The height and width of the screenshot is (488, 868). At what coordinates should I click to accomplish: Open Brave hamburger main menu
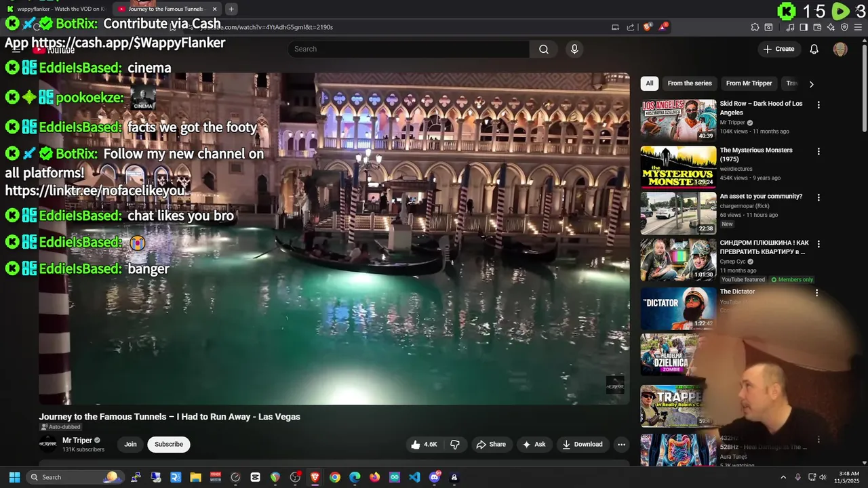point(858,27)
